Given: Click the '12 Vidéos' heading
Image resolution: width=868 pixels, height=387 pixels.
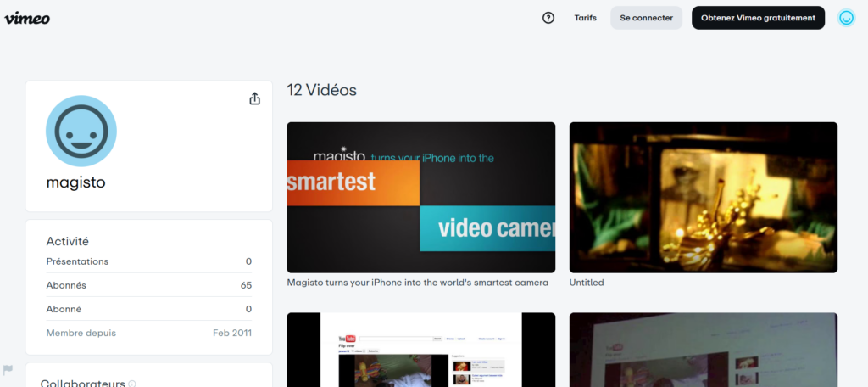Looking at the screenshot, I should [x=321, y=90].
